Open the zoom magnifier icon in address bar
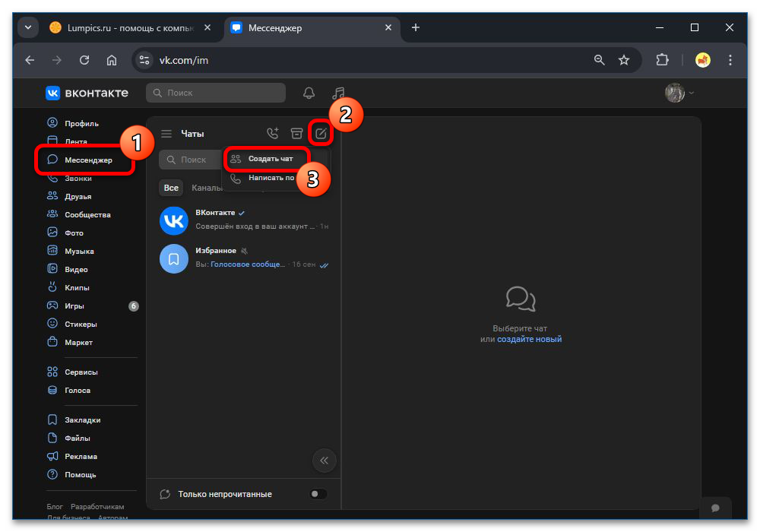Image resolution: width=760 pixels, height=532 pixels. point(599,60)
